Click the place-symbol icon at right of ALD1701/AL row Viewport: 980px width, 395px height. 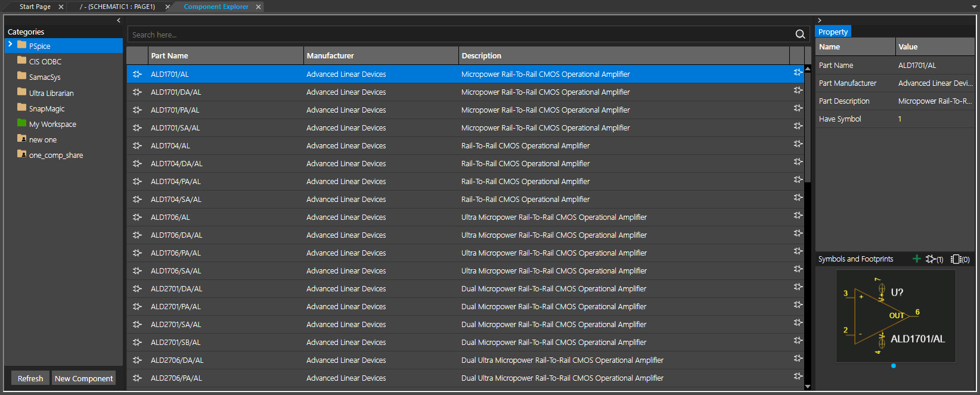(798, 73)
